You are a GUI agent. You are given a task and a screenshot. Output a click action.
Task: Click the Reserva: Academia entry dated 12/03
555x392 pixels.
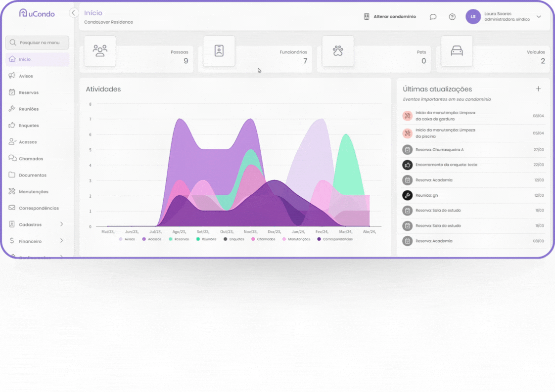pos(473,180)
